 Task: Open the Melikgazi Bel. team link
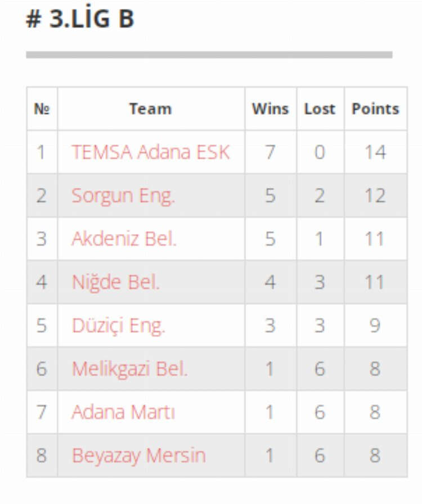(x=129, y=369)
